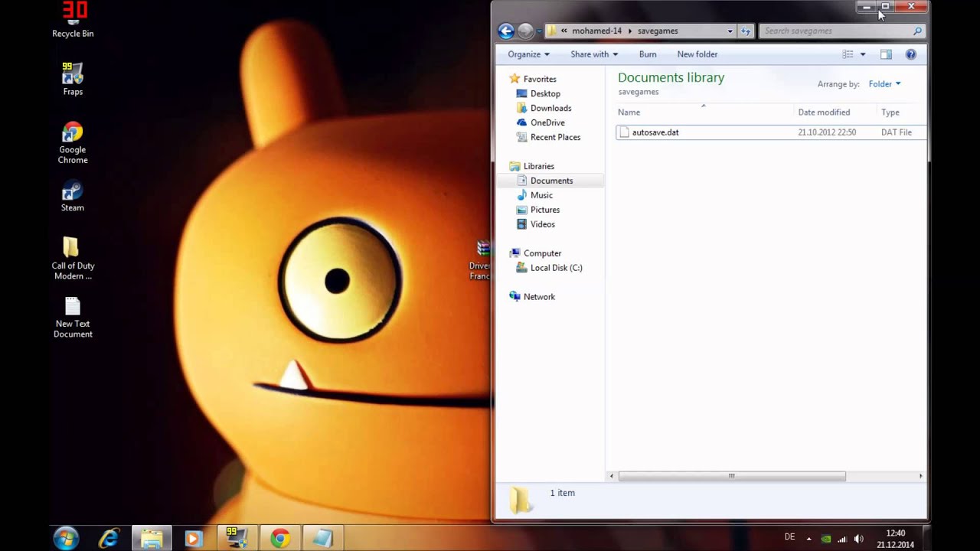This screenshot has height=551, width=980.
Task: Sort by Date modified column header
Action: click(824, 112)
